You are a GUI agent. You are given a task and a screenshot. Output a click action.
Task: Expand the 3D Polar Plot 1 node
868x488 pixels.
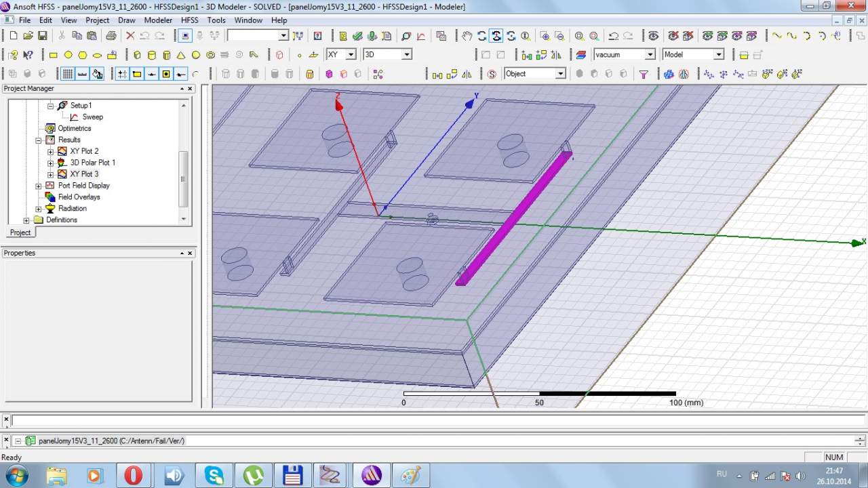click(50, 163)
